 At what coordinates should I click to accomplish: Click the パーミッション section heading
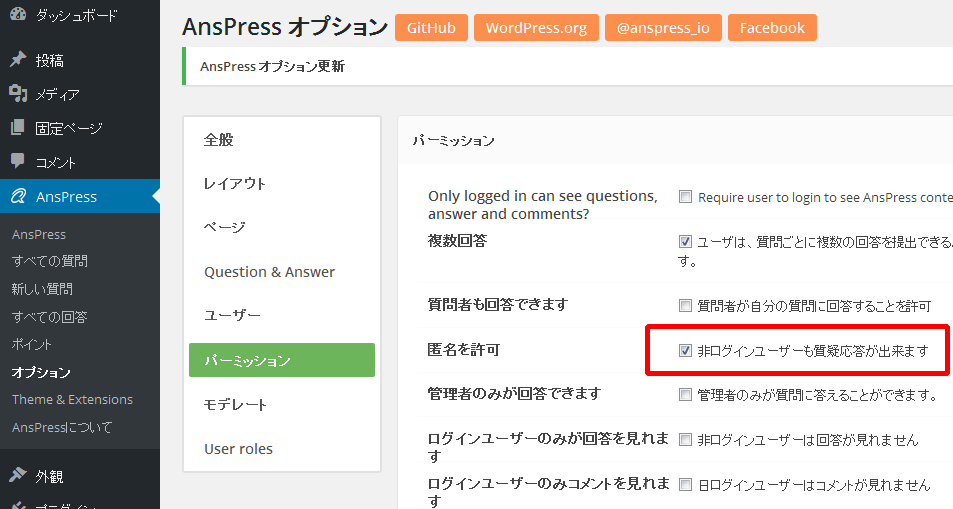453,140
